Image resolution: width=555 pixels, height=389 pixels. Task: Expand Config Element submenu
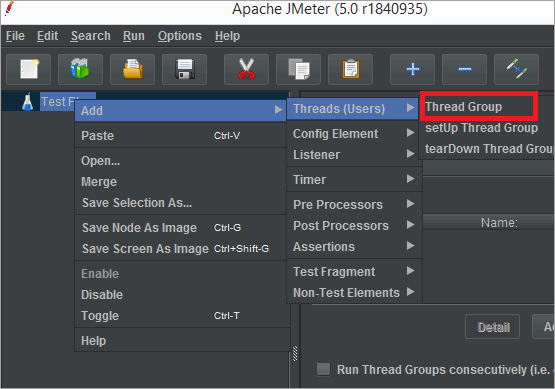click(354, 133)
